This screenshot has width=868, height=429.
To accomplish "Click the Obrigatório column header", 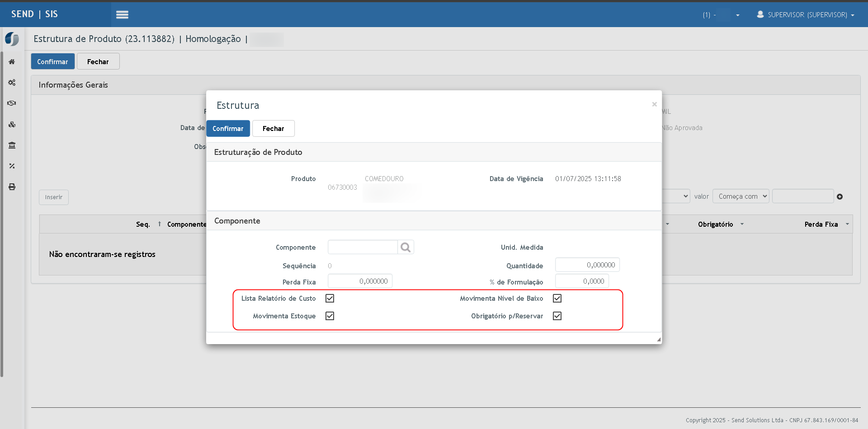I will (x=715, y=224).
